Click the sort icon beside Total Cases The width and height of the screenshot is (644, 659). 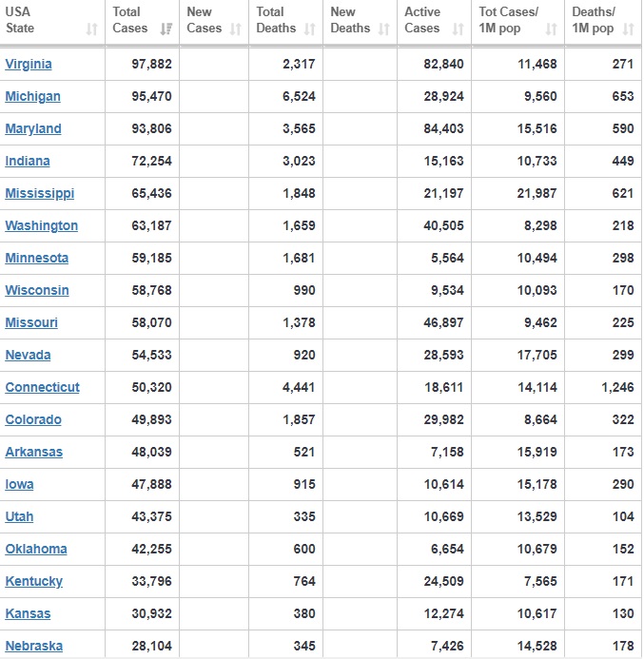pos(166,29)
